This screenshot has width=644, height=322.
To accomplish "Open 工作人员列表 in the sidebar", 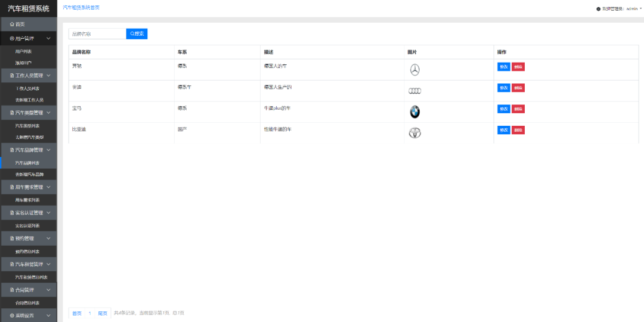I will [27, 89].
